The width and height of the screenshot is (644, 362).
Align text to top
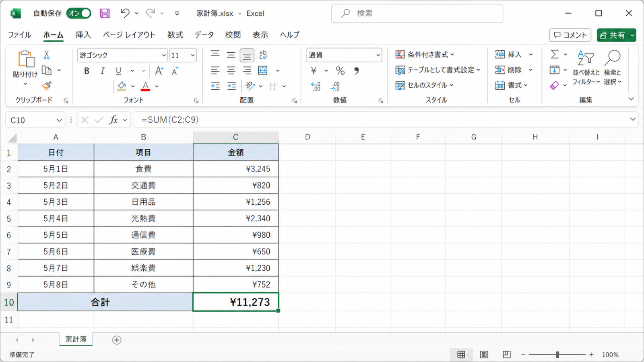click(x=215, y=55)
